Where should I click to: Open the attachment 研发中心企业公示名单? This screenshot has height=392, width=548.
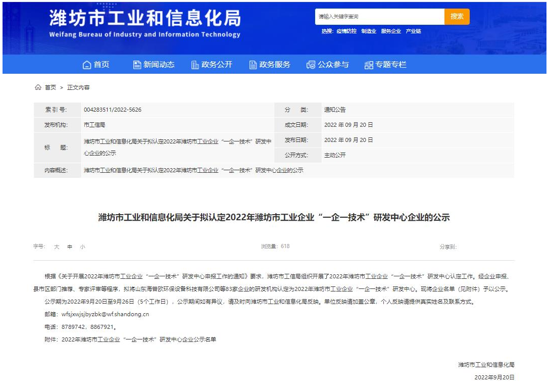139,339
